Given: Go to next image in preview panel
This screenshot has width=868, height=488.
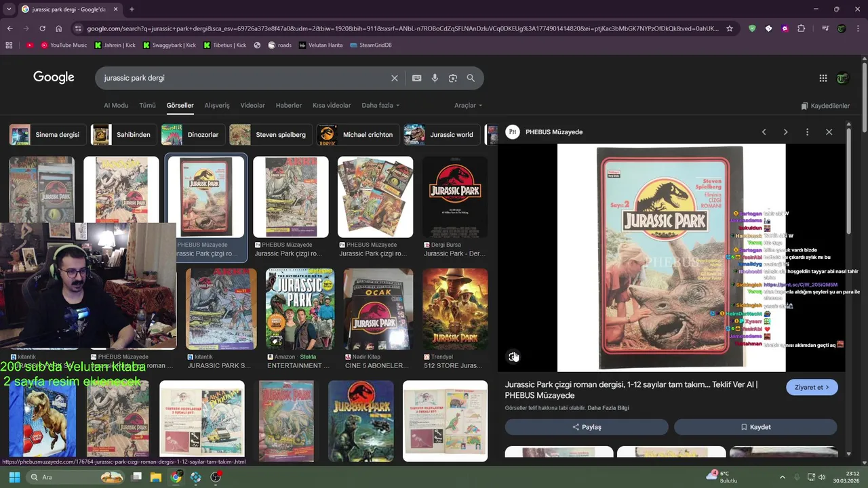Looking at the screenshot, I should click(x=785, y=132).
